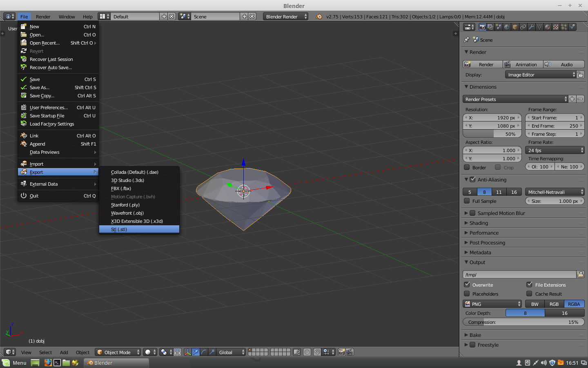Enable the Cache Result checkbox

pyautogui.click(x=529, y=294)
